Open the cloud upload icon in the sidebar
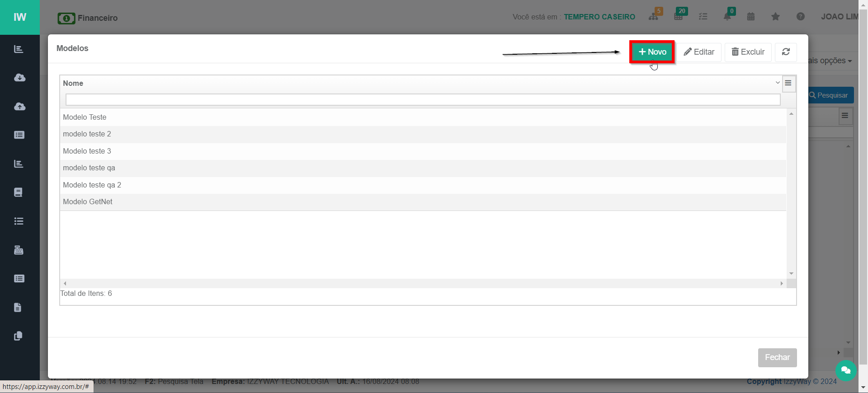 19,107
